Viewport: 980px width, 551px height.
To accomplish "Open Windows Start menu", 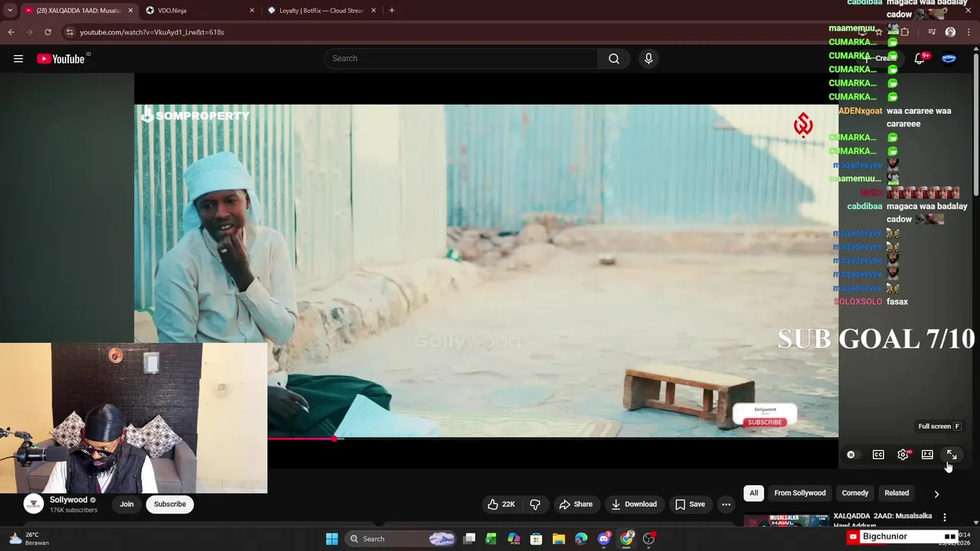I will tap(332, 539).
